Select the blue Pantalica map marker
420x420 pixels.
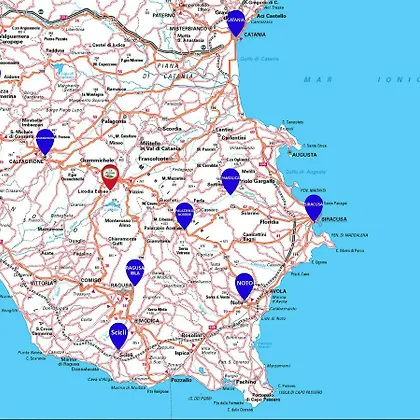(231, 181)
